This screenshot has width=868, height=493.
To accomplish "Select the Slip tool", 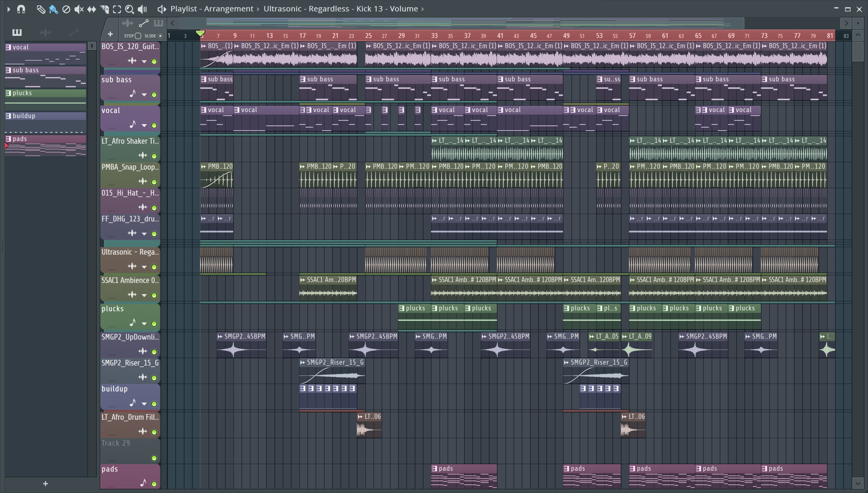I will pyautogui.click(x=91, y=9).
